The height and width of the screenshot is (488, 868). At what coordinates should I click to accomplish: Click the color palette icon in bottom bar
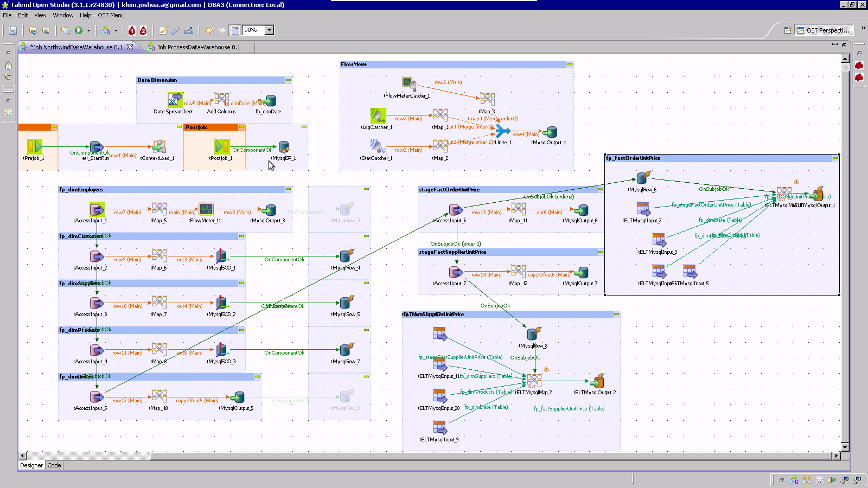point(819,480)
